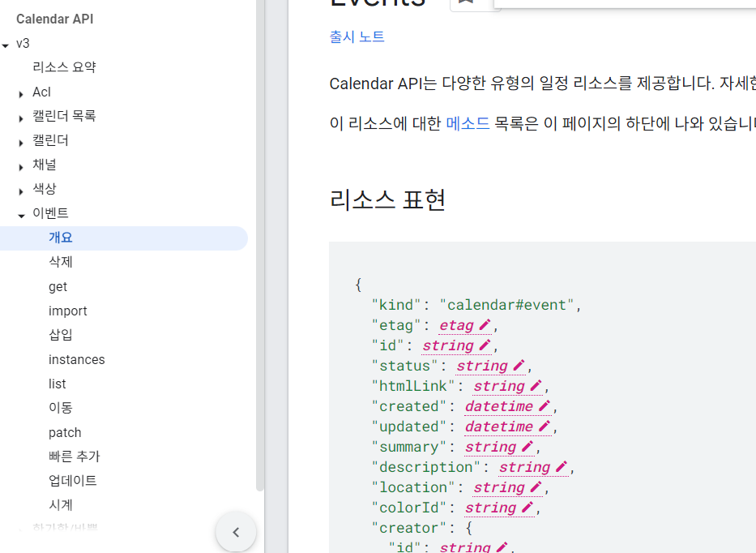Image resolution: width=756 pixels, height=553 pixels.
Task: Click the Calendar API sidebar heading
Action: 54,19
